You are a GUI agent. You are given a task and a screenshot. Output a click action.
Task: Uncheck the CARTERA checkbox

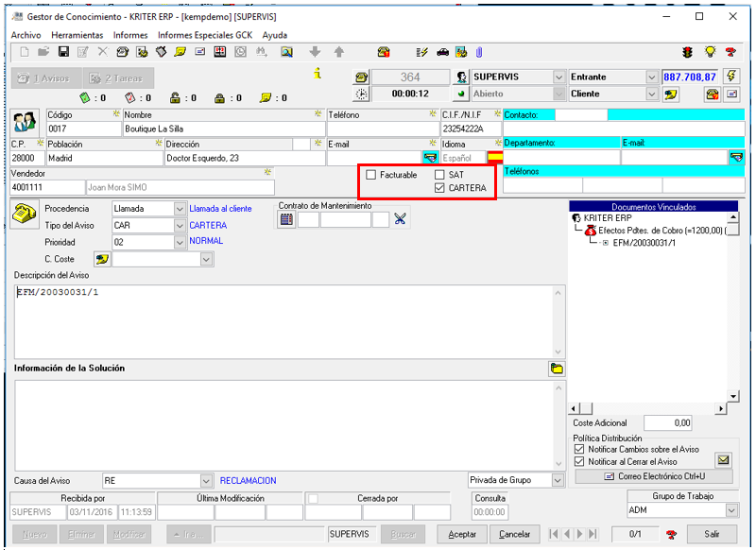point(439,187)
